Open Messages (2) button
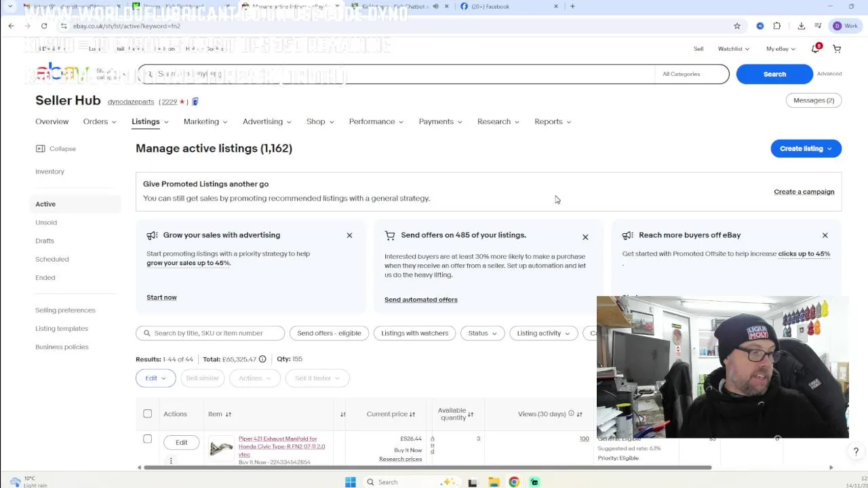Viewport: 868px width, 488px height. click(x=814, y=100)
